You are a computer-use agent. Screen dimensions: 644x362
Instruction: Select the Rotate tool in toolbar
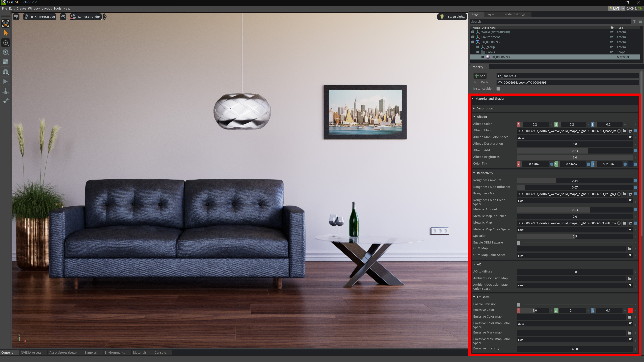[x=6, y=52]
